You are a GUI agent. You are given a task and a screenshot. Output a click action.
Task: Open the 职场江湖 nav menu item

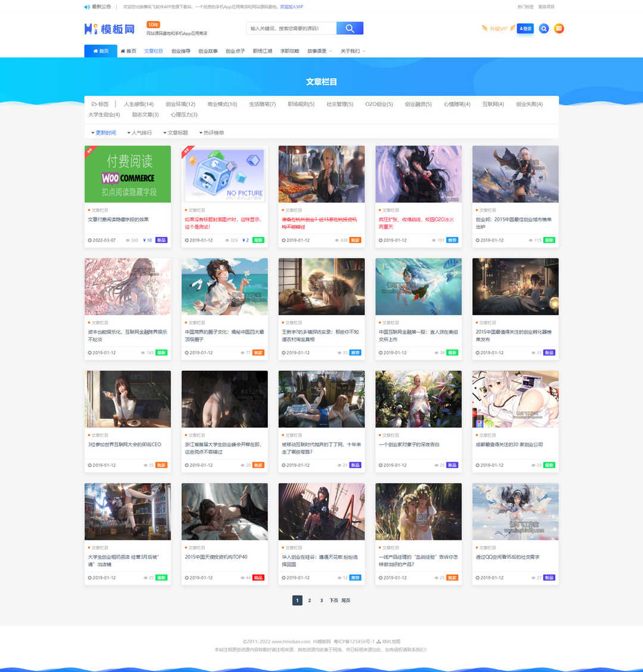click(263, 51)
